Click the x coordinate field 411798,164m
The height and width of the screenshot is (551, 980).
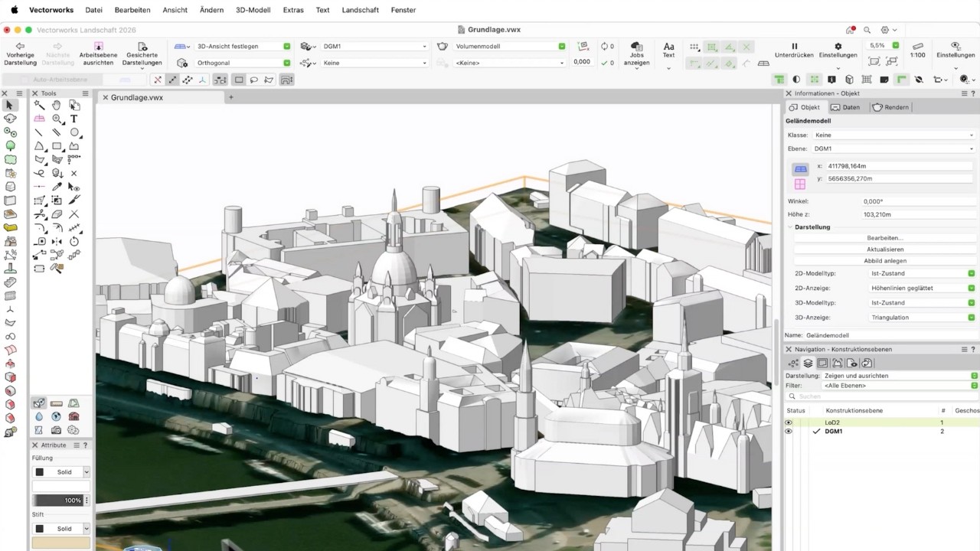click(x=900, y=166)
